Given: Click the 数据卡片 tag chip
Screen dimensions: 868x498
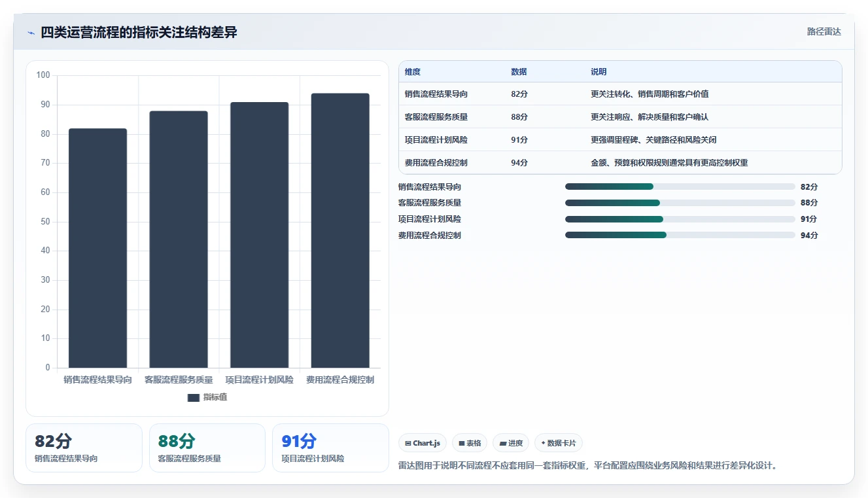Looking at the screenshot, I should pos(559,443).
